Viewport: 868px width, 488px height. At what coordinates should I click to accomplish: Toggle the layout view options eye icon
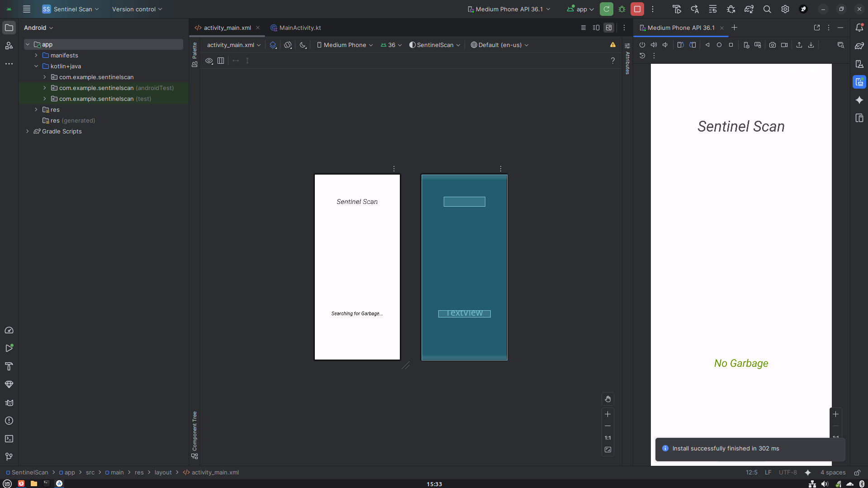point(209,61)
